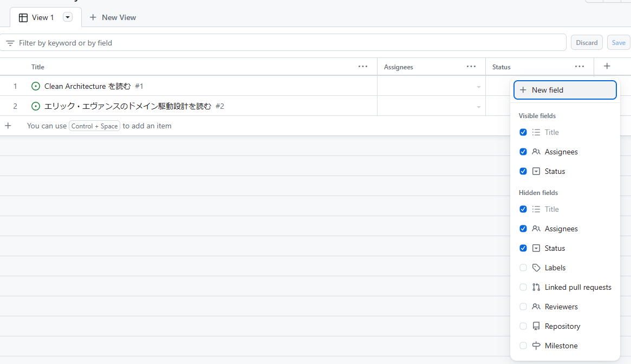Click the pull request icon beside Linked pull requests
Viewport: 631px width, 364px height.
coord(536,287)
